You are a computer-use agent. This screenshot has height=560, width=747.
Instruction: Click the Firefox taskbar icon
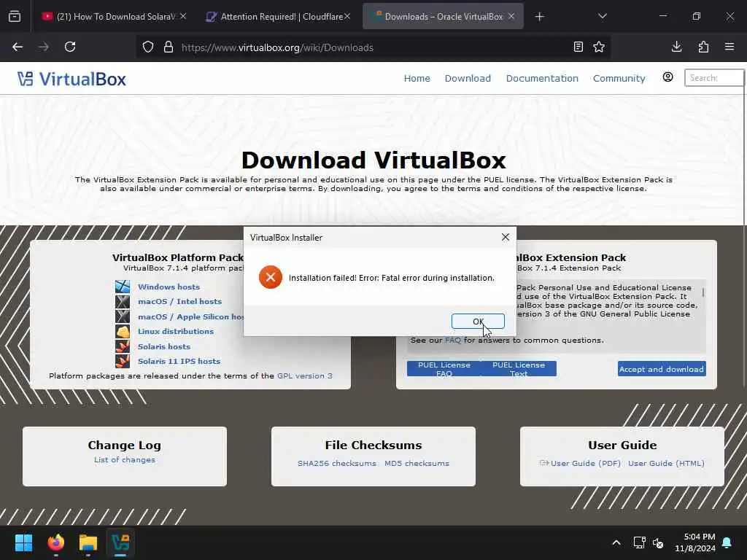[x=55, y=542]
